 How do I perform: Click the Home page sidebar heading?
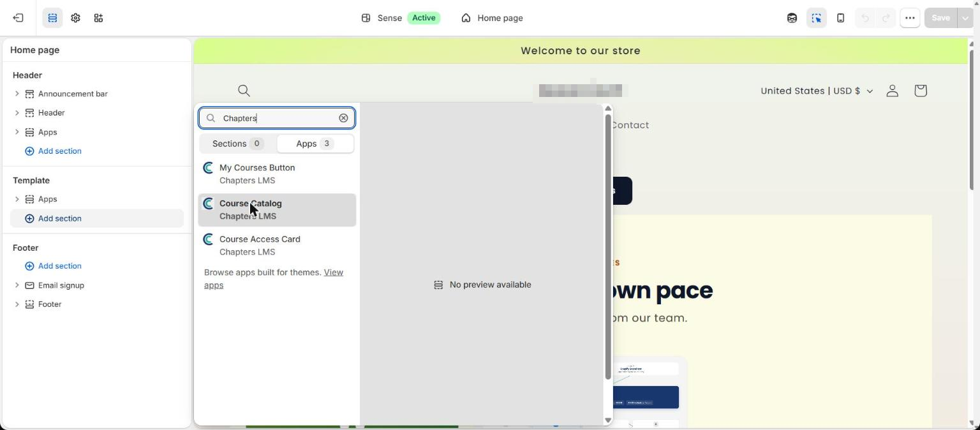pyautogui.click(x=35, y=50)
